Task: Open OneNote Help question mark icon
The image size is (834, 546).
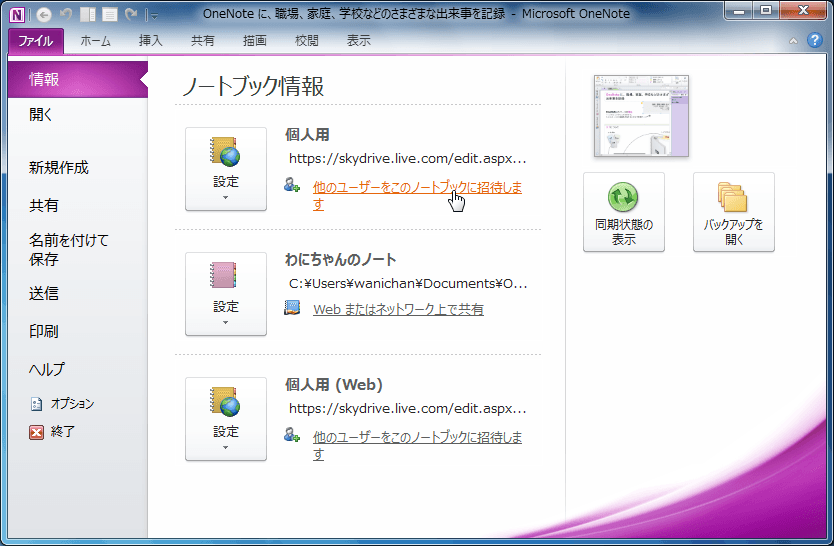Action: coord(814,40)
